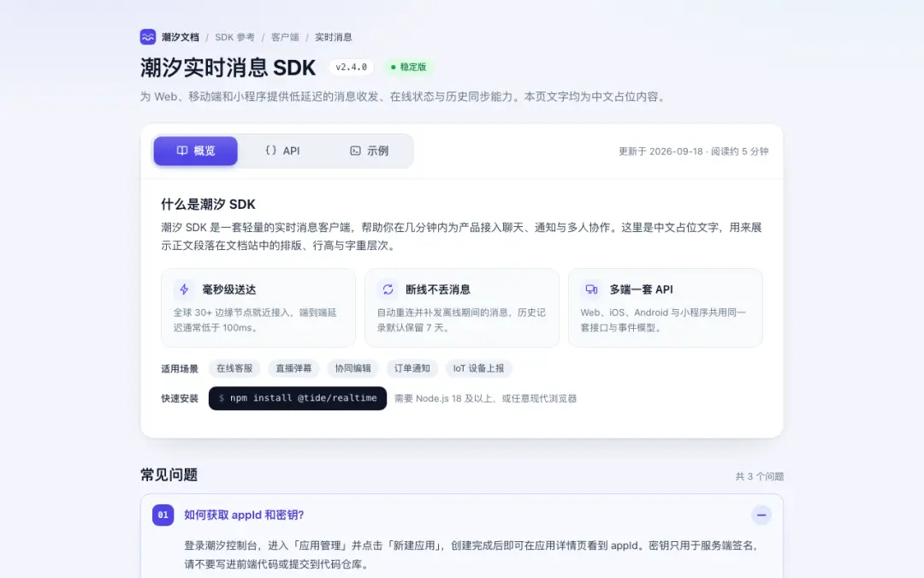Click the 快速安装 label
The width and height of the screenshot is (924, 578).
click(x=180, y=398)
